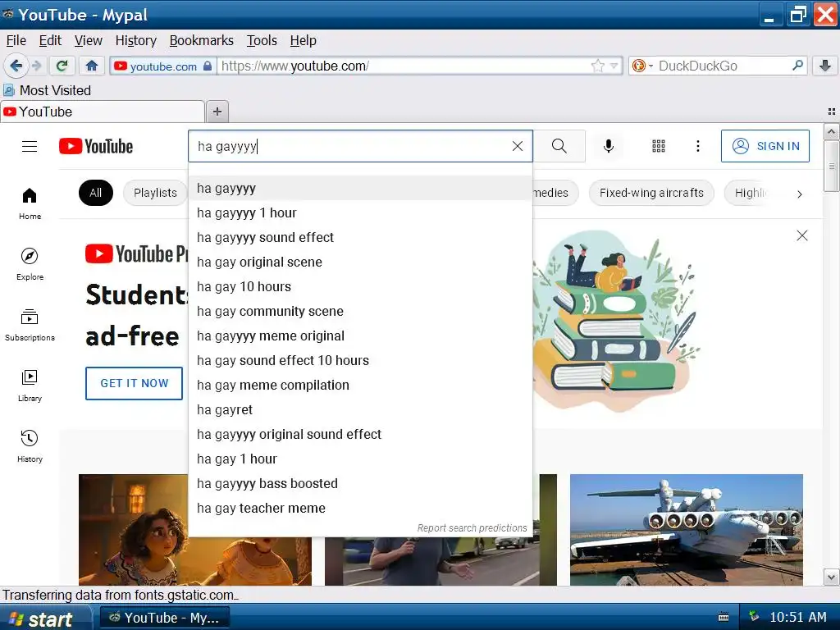This screenshot has width=840, height=630.
Task: Open the Windows start button
Action: (45, 619)
